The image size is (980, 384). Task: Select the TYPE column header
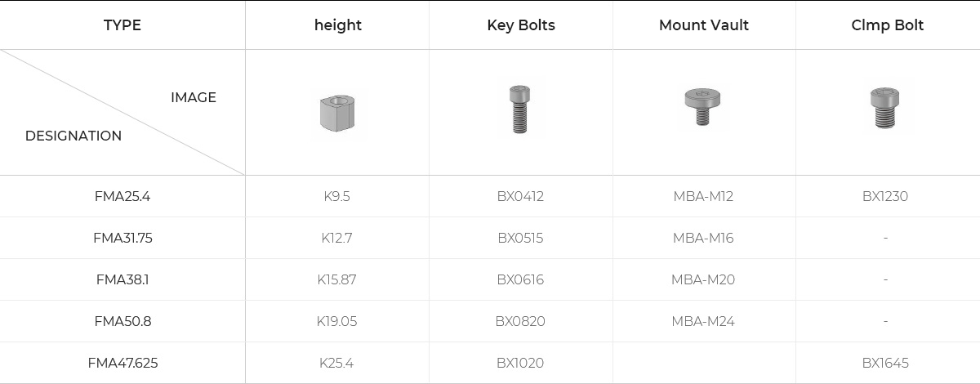tap(122, 25)
